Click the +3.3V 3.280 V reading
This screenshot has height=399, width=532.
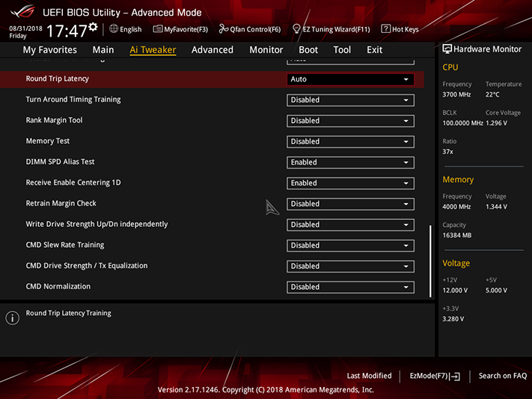pyautogui.click(x=453, y=319)
